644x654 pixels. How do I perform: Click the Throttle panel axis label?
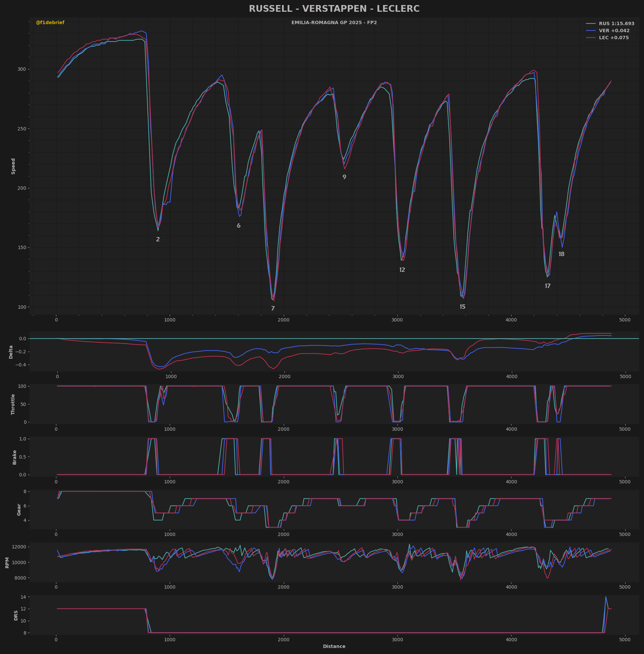coord(13,404)
